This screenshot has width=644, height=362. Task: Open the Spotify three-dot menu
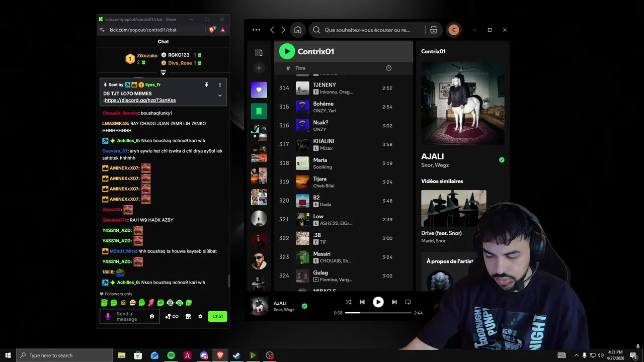point(256,30)
